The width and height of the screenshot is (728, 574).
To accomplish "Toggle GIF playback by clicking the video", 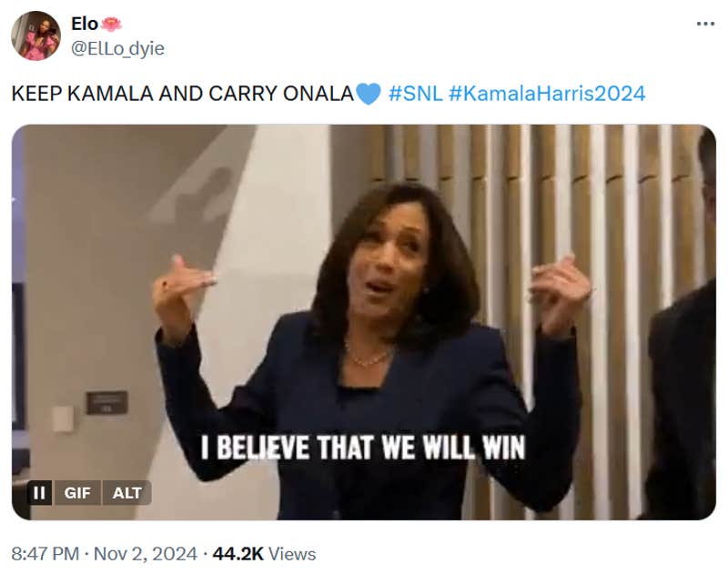I will point(364,300).
